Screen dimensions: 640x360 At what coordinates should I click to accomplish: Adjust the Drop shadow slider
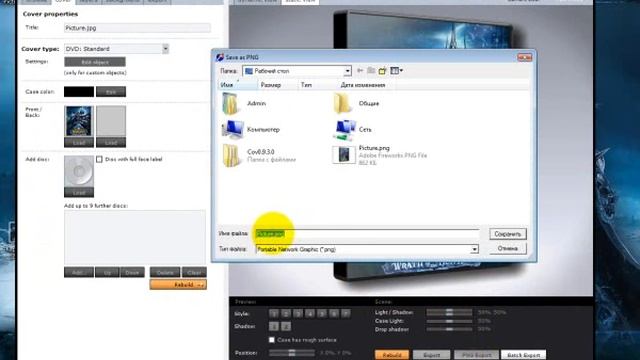coord(449,329)
